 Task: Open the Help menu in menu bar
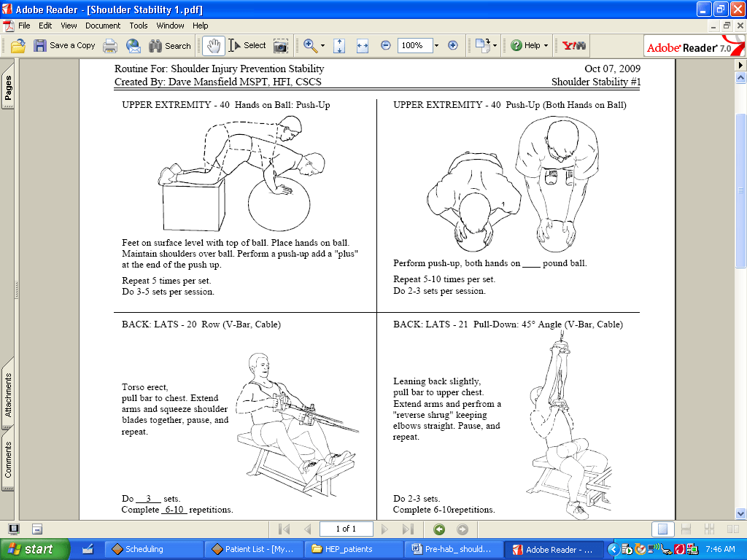(x=200, y=26)
